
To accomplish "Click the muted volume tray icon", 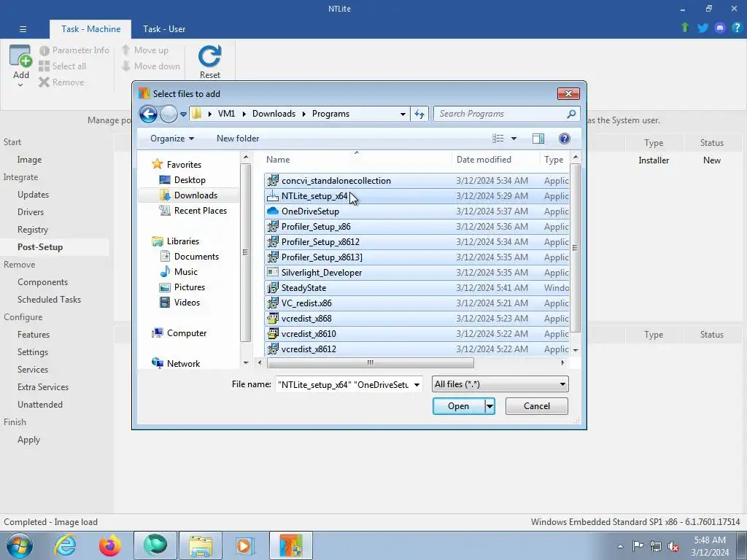I will coord(673,546).
